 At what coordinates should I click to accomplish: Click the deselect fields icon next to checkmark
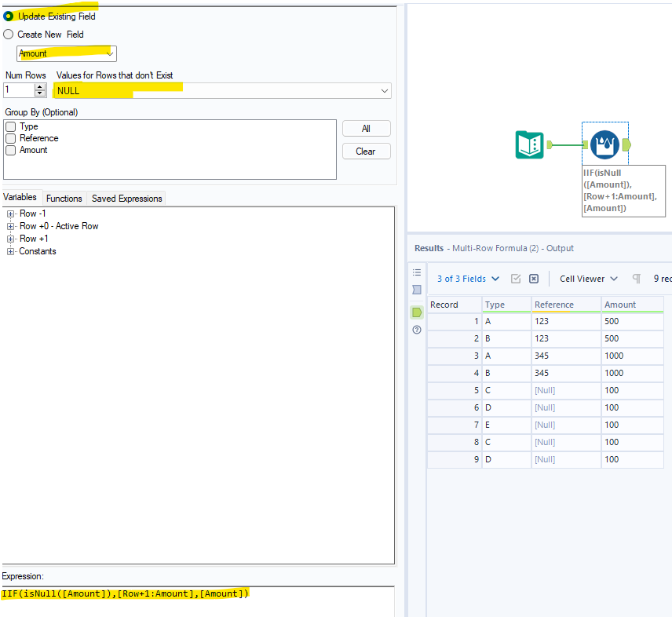click(x=533, y=279)
